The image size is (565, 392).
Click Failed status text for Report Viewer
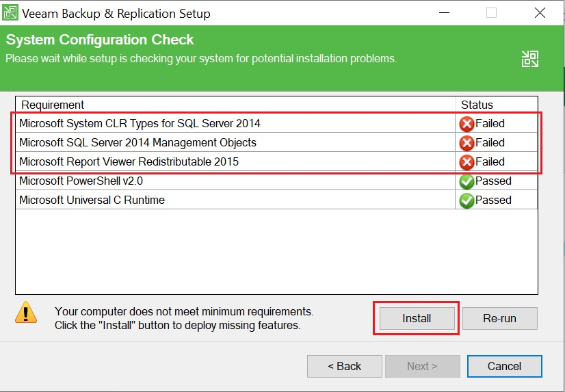pos(490,161)
